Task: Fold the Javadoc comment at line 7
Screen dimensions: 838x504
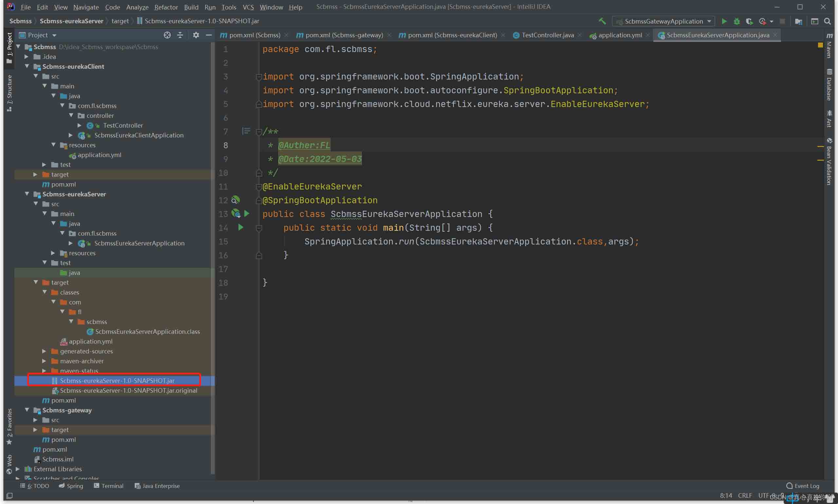Action: pos(259,132)
